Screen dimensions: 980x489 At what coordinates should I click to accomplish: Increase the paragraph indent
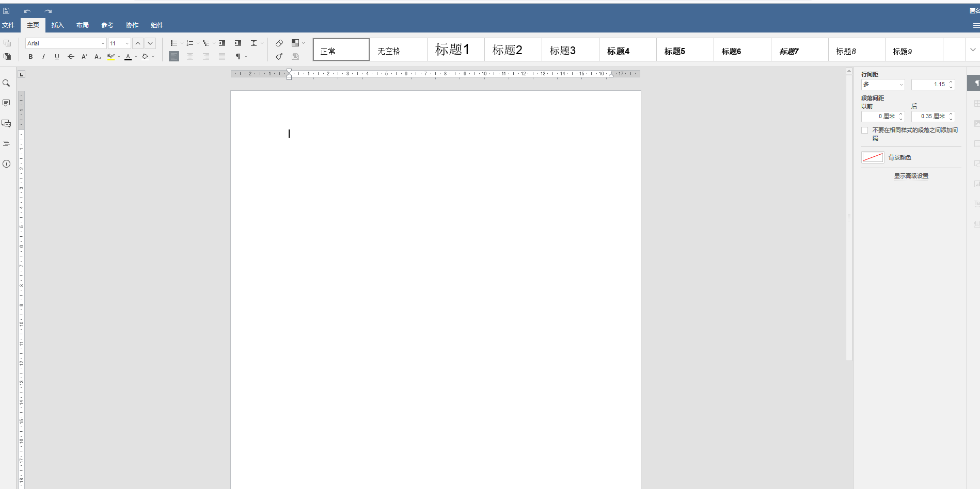pyautogui.click(x=238, y=43)
